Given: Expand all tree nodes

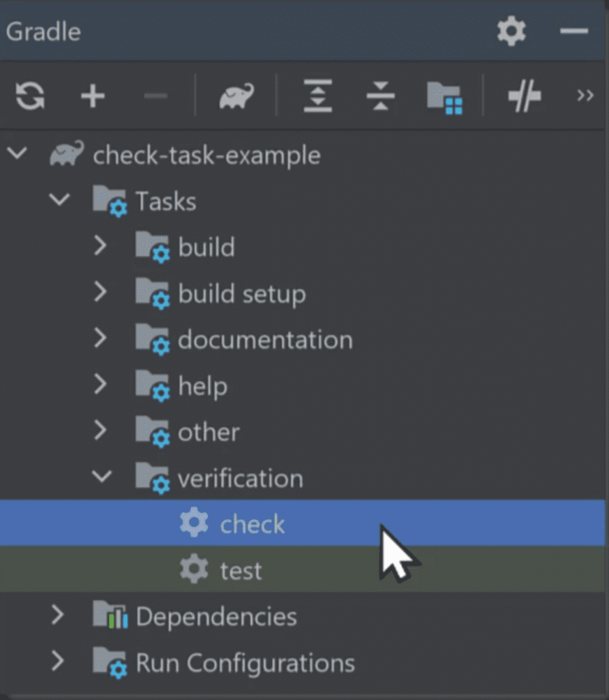Looking at the screenshot, I should [318, 96].
